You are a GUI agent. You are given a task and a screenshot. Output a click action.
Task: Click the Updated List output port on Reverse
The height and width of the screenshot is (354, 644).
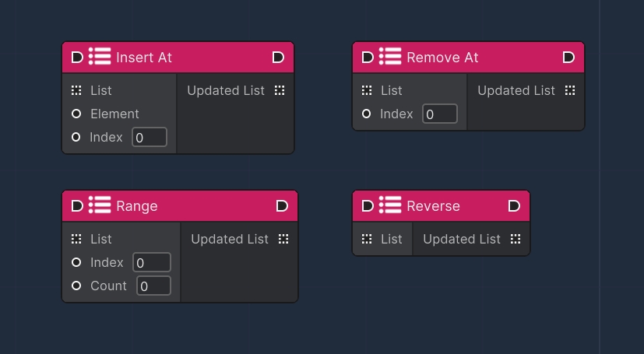point(516,239)
